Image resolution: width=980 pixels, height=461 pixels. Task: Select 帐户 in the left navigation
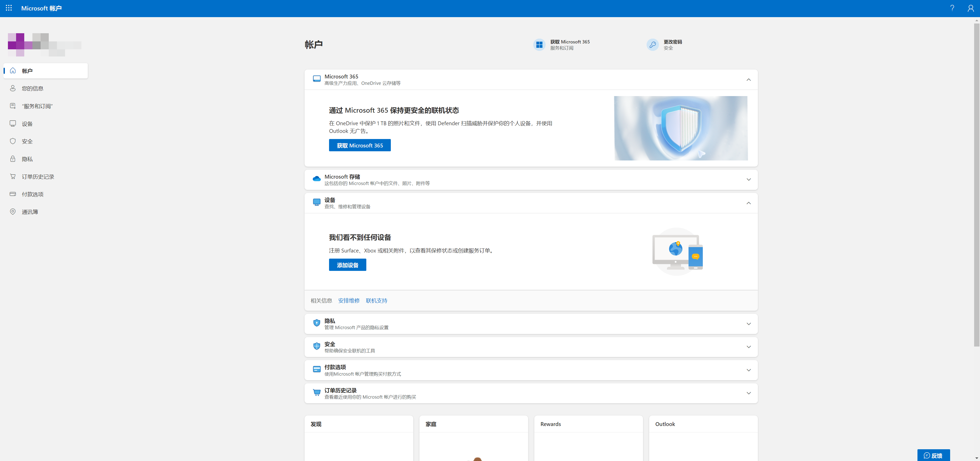[x=46, y=71]
